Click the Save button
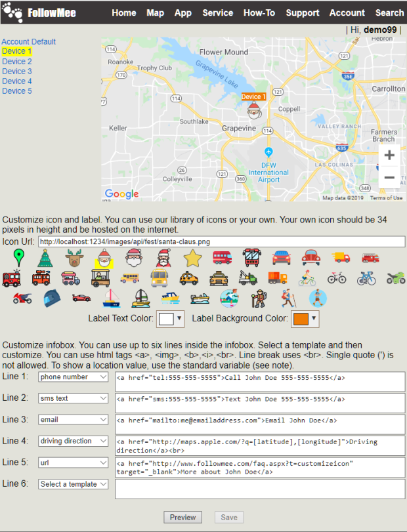The image size is (407, 532). tap(229, 518)
